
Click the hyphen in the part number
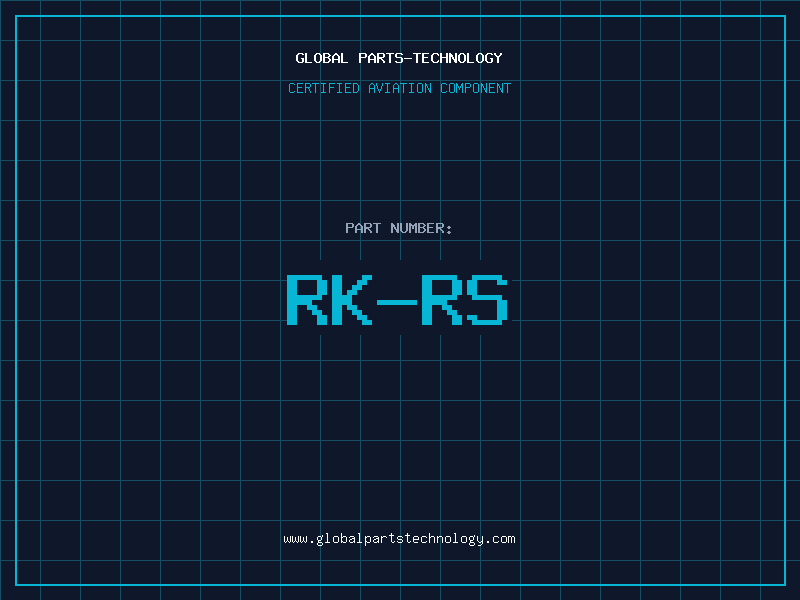[x=397, y=301]
